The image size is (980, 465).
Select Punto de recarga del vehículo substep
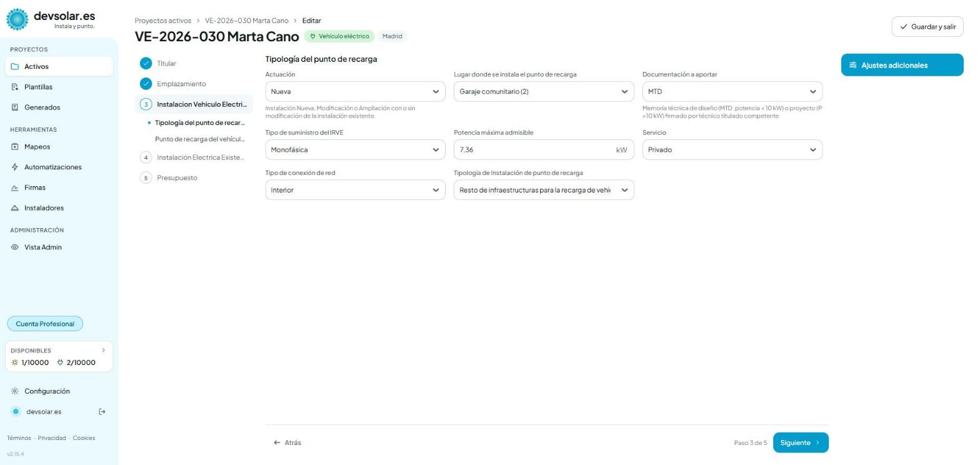(200, 139)
